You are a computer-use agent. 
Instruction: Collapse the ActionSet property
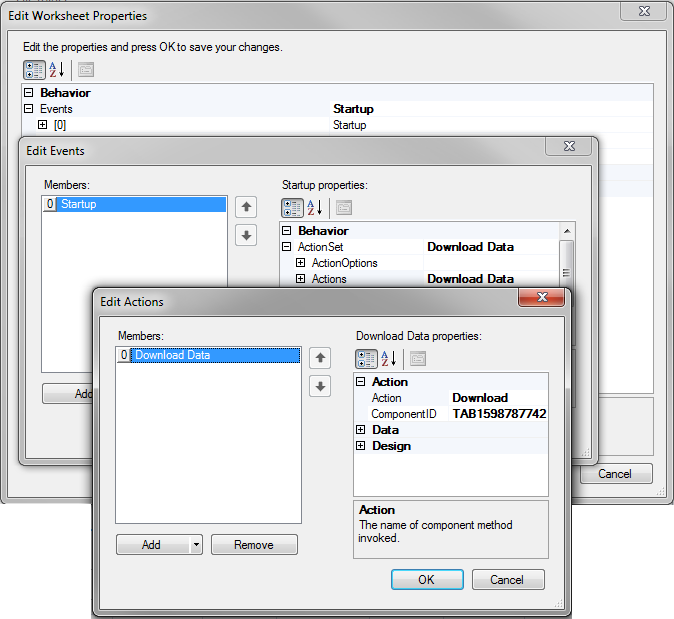(x=287, y=246)
